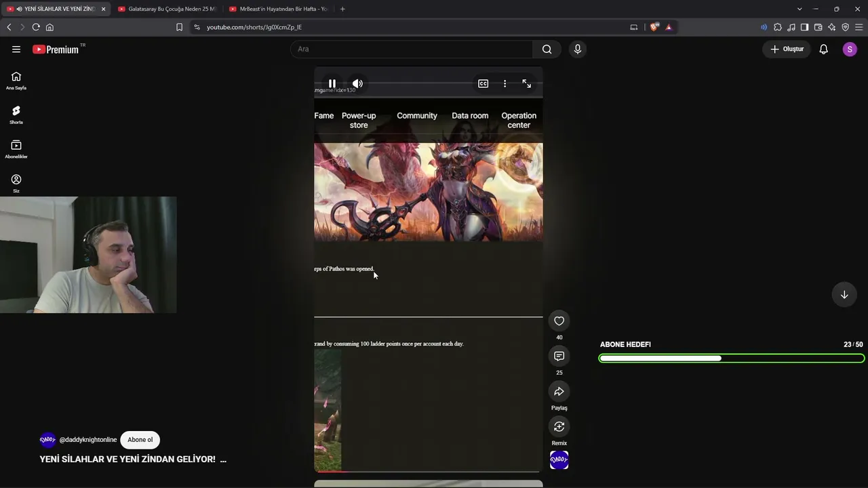
Task: Click Data room in the video's menu
Action: (470, 116)
